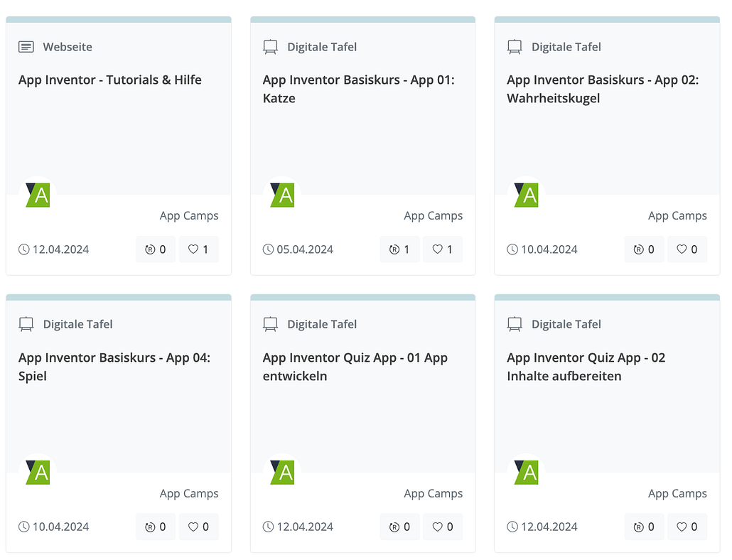
Task: Click App Camps author name on App 04: Spiel card
Action: [189, 493]
